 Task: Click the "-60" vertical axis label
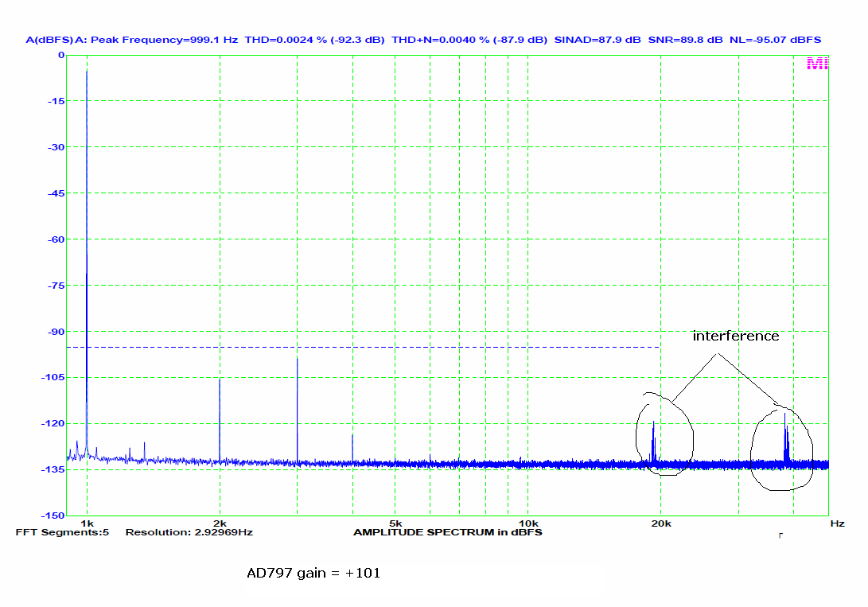[56, 239]
